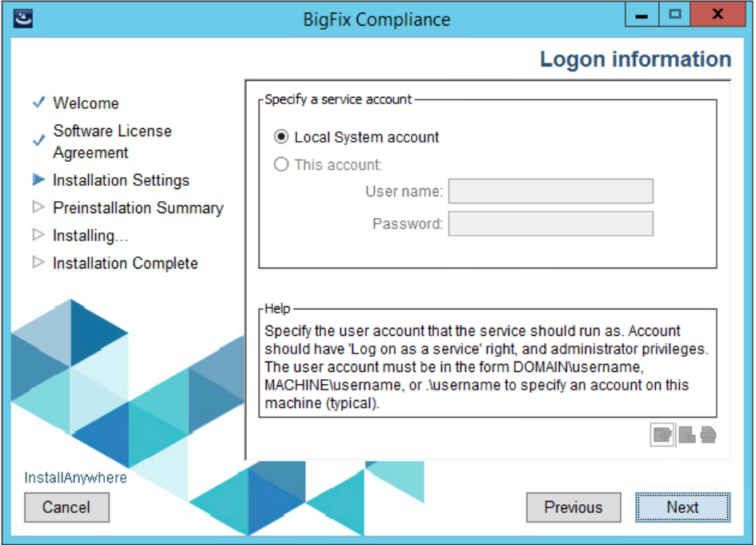
Task: Cancel the installation
Action: (x=66, y=507)
